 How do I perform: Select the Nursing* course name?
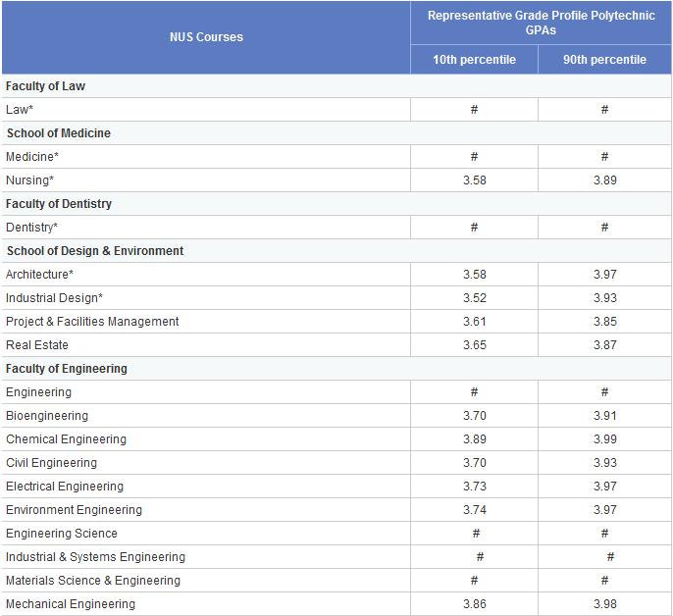[x=29, y=180]
